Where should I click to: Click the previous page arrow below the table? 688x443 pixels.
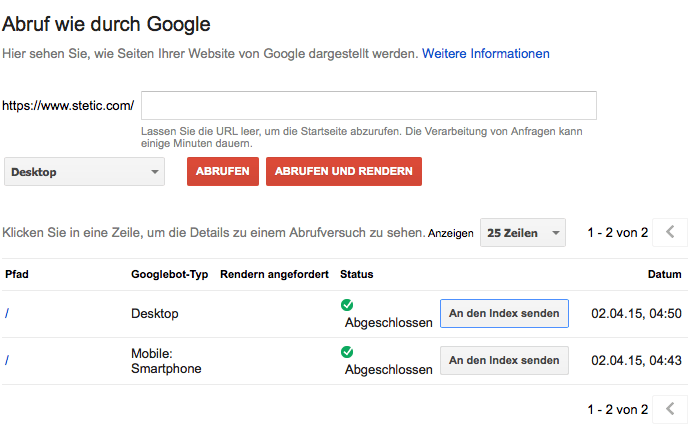tap(670, 409)
